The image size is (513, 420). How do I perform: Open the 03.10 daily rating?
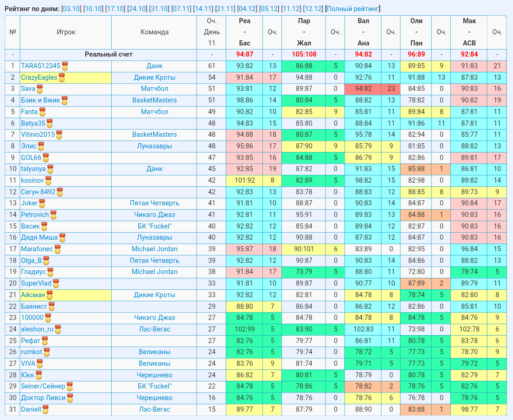pyautogui.click(x=71, y=9)
